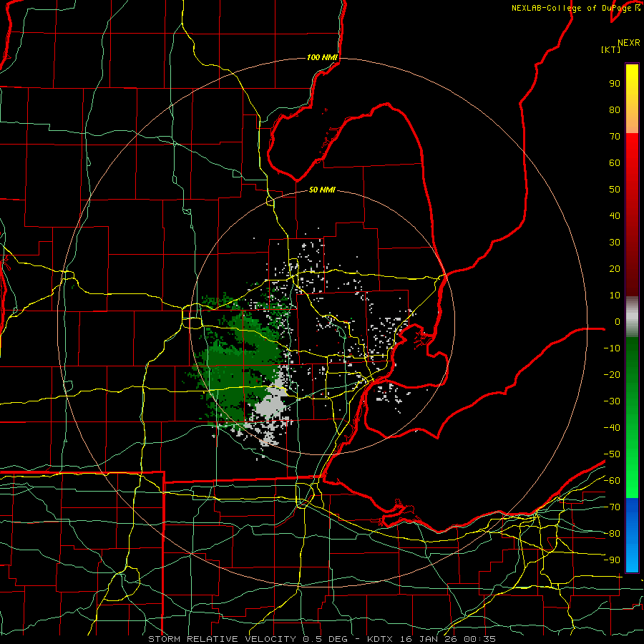Image resolution: width=644 pixels, height=644 pixels.
Task: Click the -40 scale value
Action: pyautogui.click(x=612, y=428)
